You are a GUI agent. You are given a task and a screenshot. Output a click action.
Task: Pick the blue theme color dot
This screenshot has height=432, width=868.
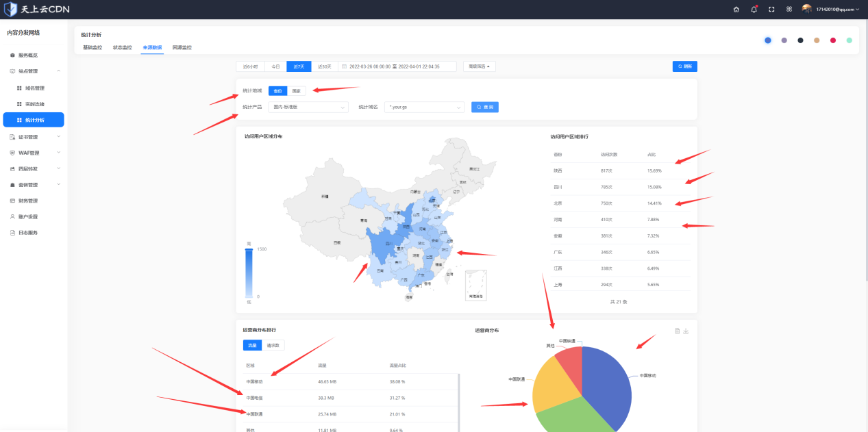(768, 40)
